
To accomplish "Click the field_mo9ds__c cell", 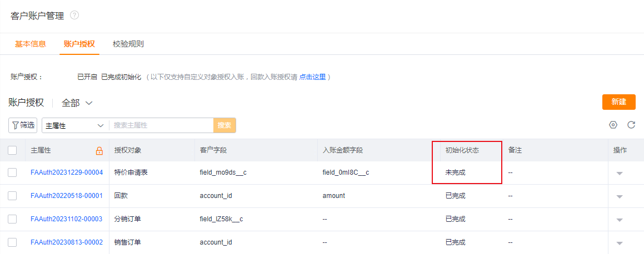I will tap(223, 173).
